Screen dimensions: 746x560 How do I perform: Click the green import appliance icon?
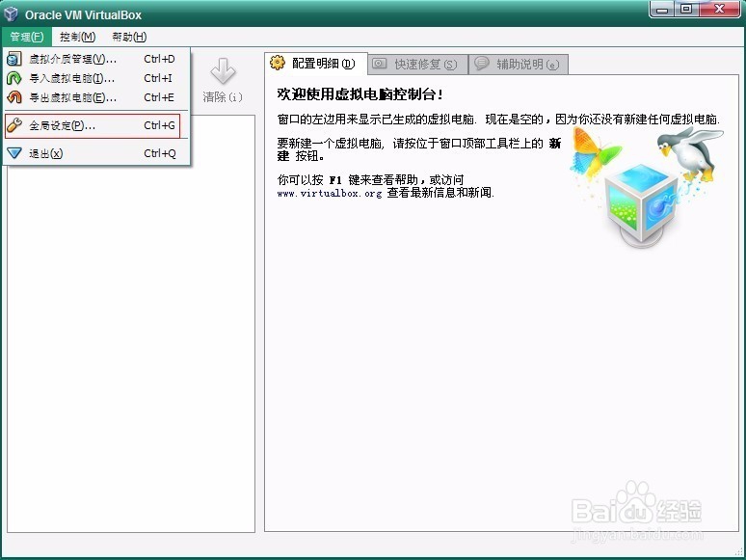click(x=14, y=78)
